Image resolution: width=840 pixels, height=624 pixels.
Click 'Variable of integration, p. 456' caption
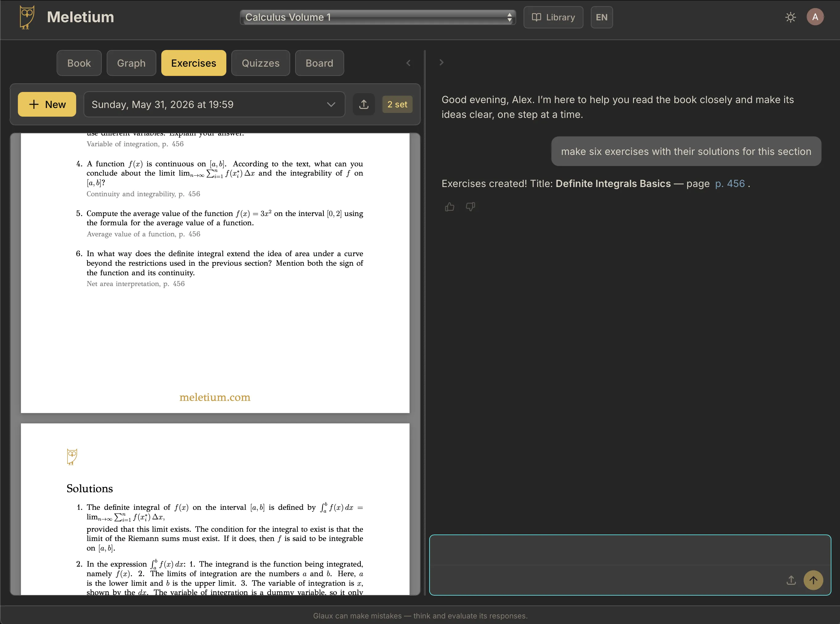135,144
